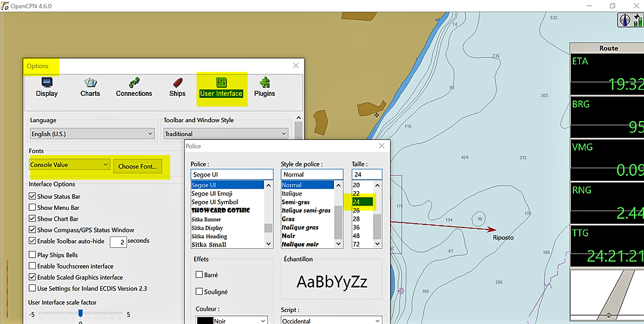Screen dimensions: 644x324
Task: Enable Play Ships Bells checkbox
Action: (x=32, y=255)
